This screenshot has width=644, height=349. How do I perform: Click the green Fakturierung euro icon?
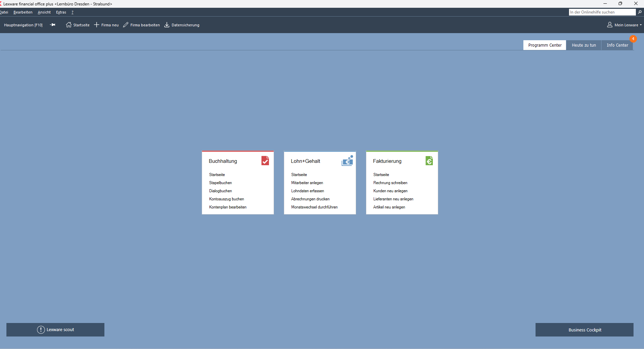429,161
